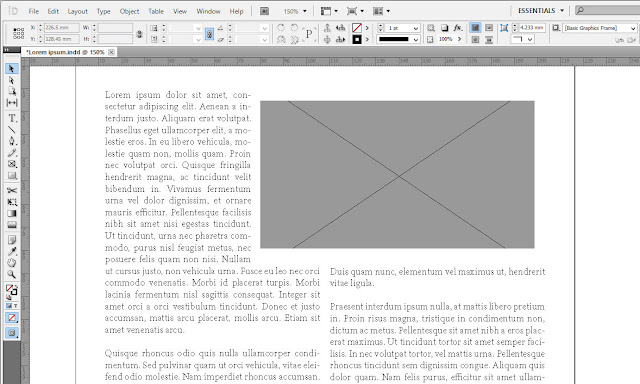Select the Pencil tool
640x384 pixels.
11,153
